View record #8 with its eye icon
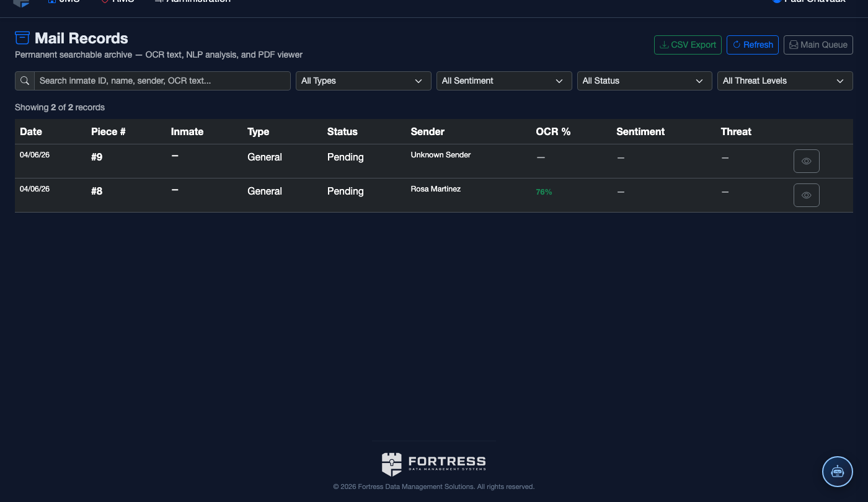 pos(806,195)
